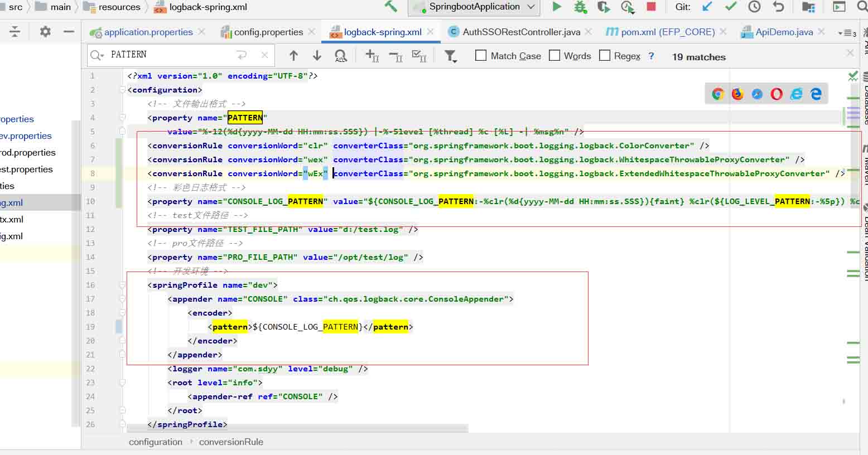This screenshot has height=455, width=868.
Task: Click the Build project hammer icon
Action: pyautogui.click(x=390, y=7)
